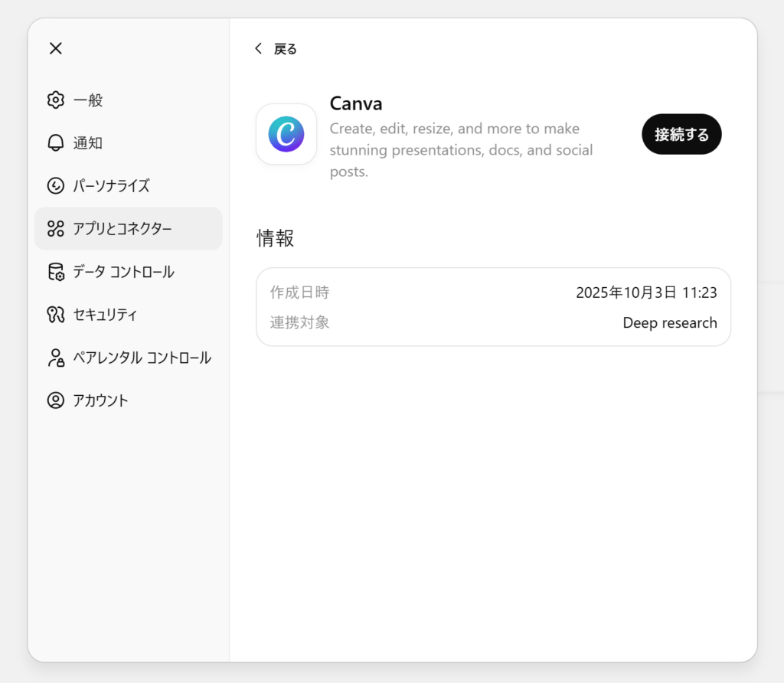Click the Deep research value text
This screenshot has width=784, height=683.
(x=670, y=323)
